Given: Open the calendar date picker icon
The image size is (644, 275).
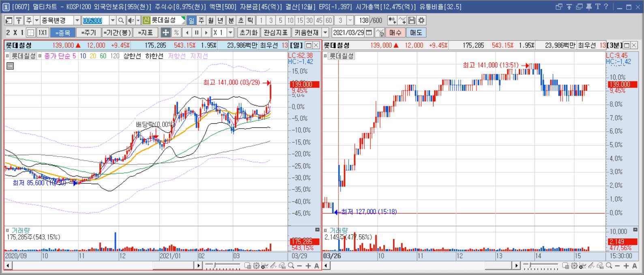Looking at the screenshot, I should tap(369, 32).
